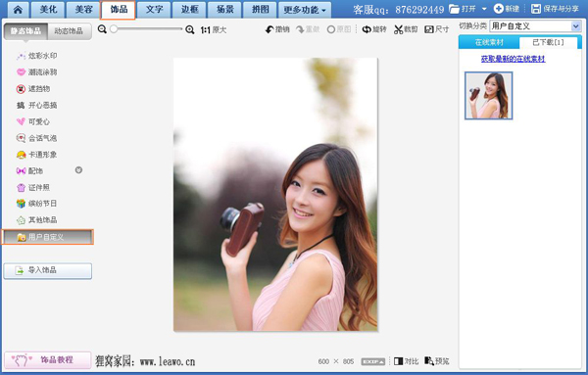Expand the 更多功能 dropdown menu
This screenshot has height=375, width=588.
[305, 10]
